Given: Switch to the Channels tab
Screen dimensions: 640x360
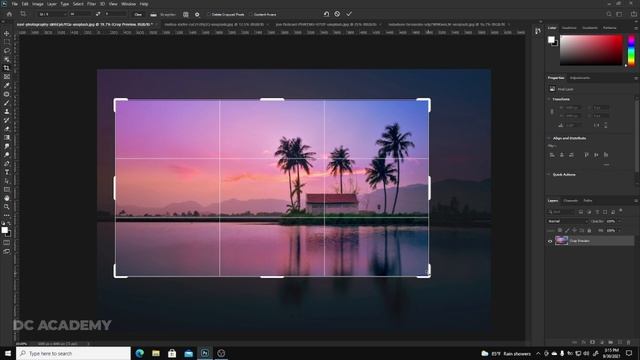Looking at the screenshot, I should tap(571, 201).
